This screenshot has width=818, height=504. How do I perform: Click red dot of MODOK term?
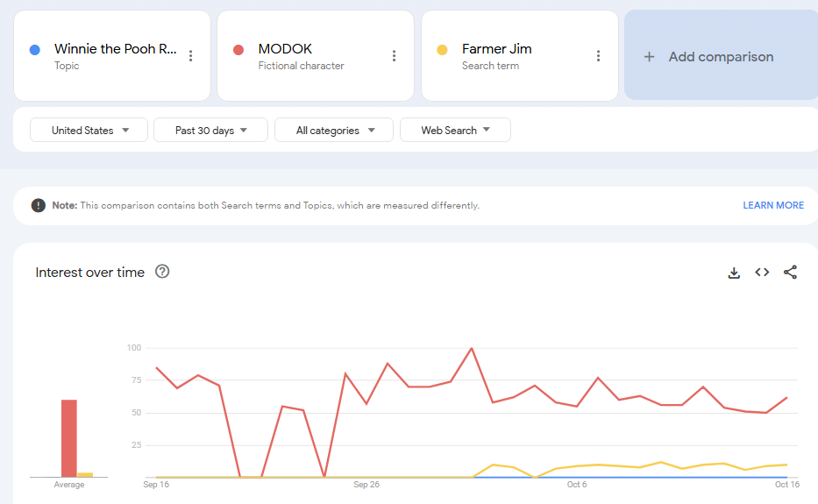coord(238,50)
